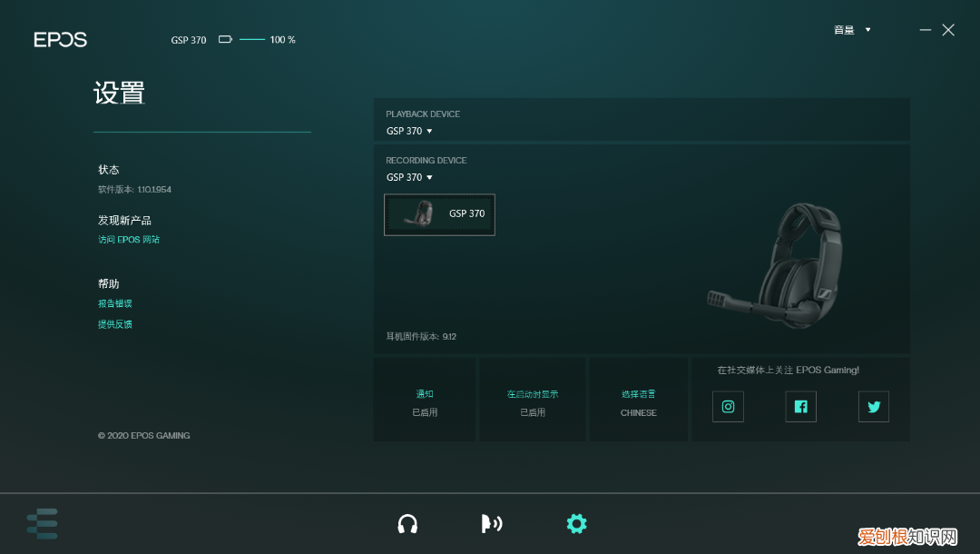Expand the RECORDING DEVICE selector
980x554 pixels.
[408, 177]
